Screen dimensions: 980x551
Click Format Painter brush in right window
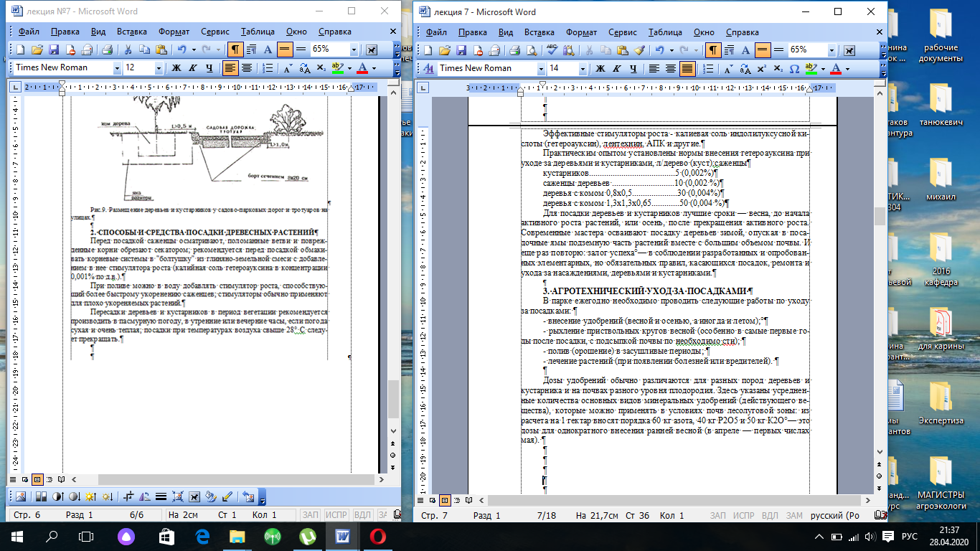click(639, 50)
